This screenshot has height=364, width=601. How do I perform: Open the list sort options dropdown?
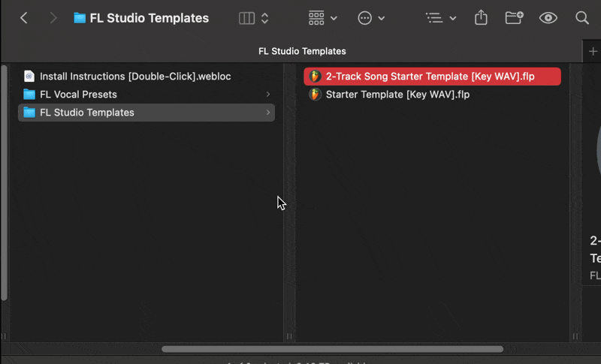point(441,18)
